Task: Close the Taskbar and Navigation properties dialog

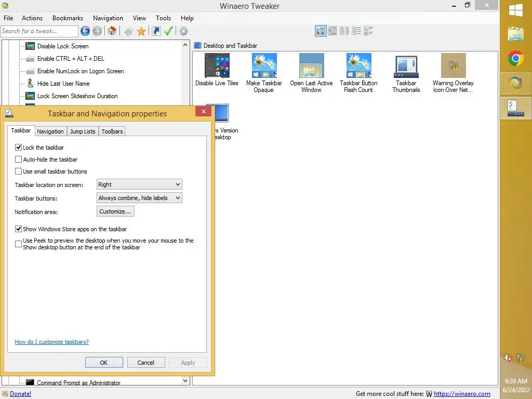Action: (203, 111)
